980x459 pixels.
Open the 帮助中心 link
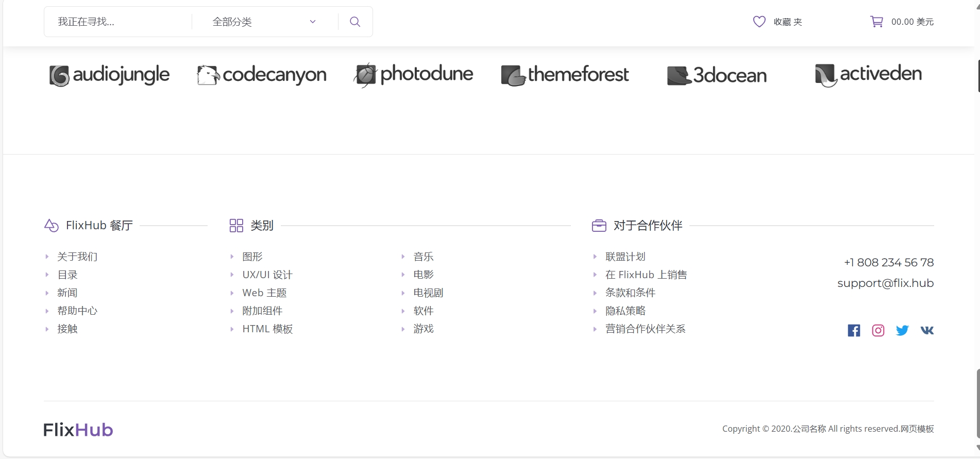(x=77, y=311)
